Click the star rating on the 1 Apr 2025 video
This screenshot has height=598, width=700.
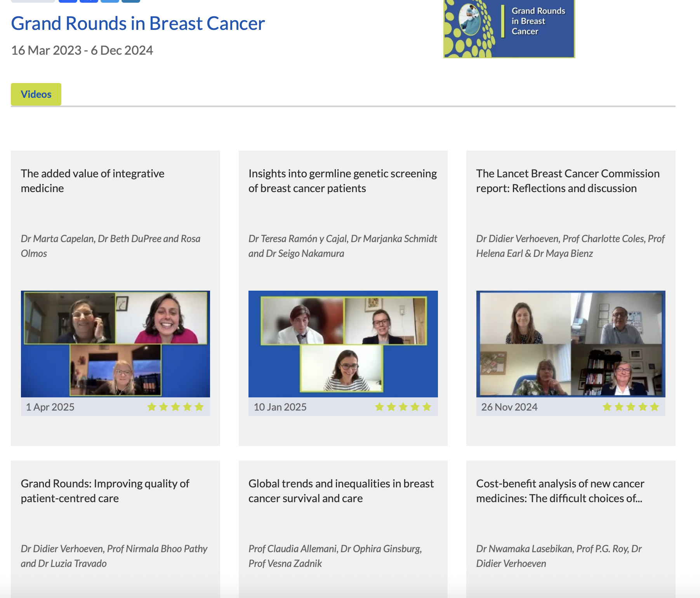(x=175, y=407)
